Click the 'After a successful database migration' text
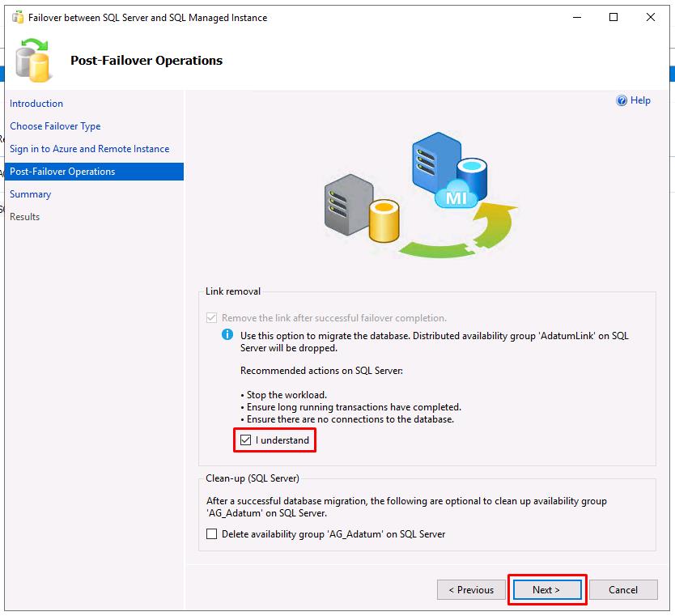Image resolution: width=675 pixels, height=616 pixels. (406, 507)
